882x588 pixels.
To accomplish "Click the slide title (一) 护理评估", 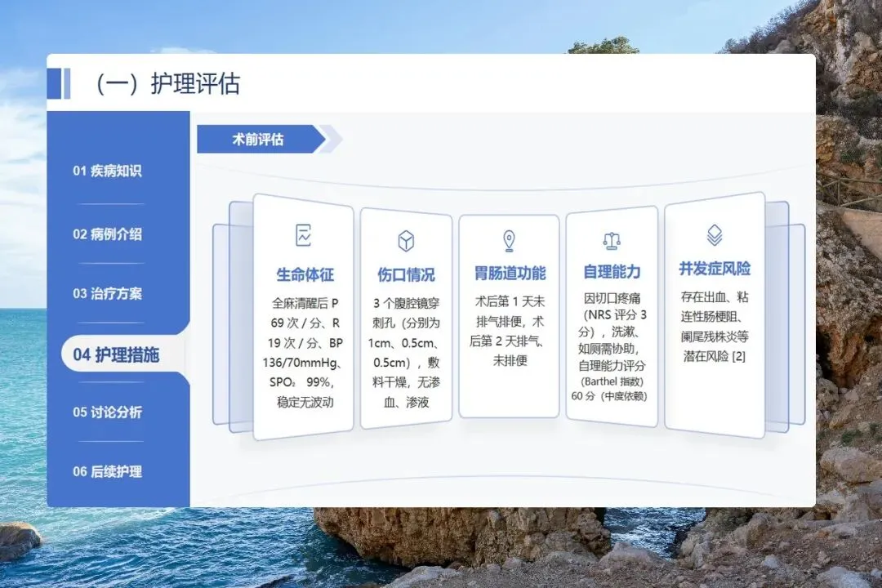I will point(167,84).
